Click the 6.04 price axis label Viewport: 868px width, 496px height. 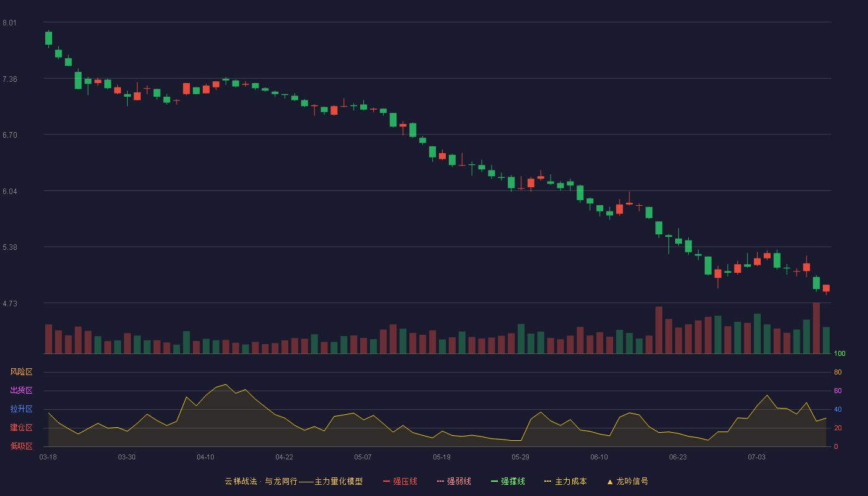coord(9,192)
